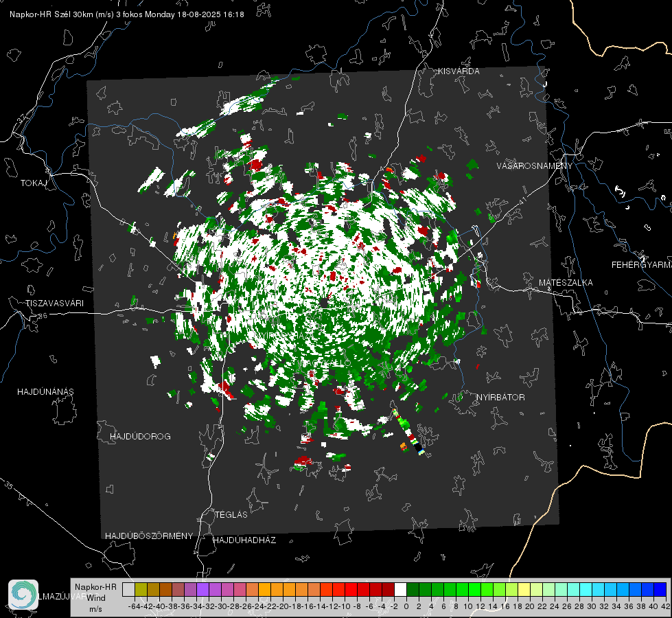Pick the deep blue swatch between 40 and 42
This screenshot has width=672, height=618.
(x=660, y=590)
